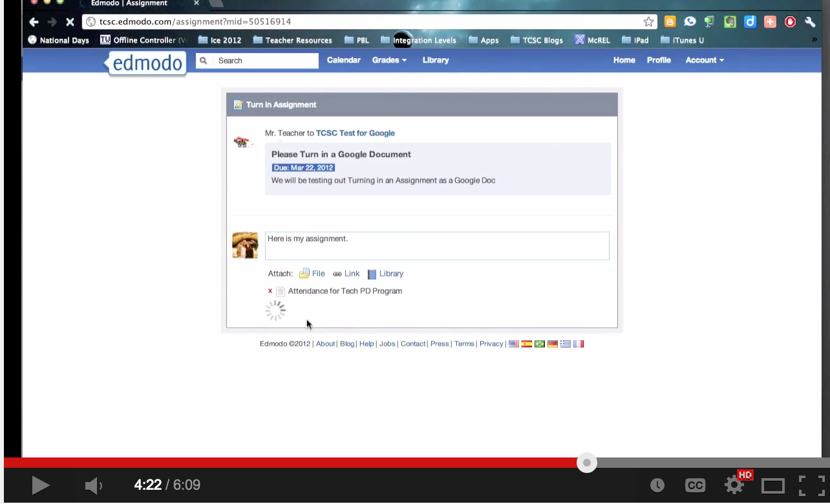Switch language with the Spanish flag
This screenshot has height=504, width=830.
tap(527, 344)
